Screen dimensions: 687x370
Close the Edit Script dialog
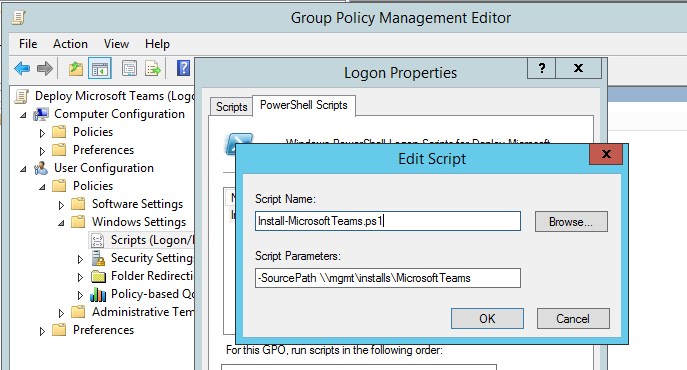pos(606,154)
